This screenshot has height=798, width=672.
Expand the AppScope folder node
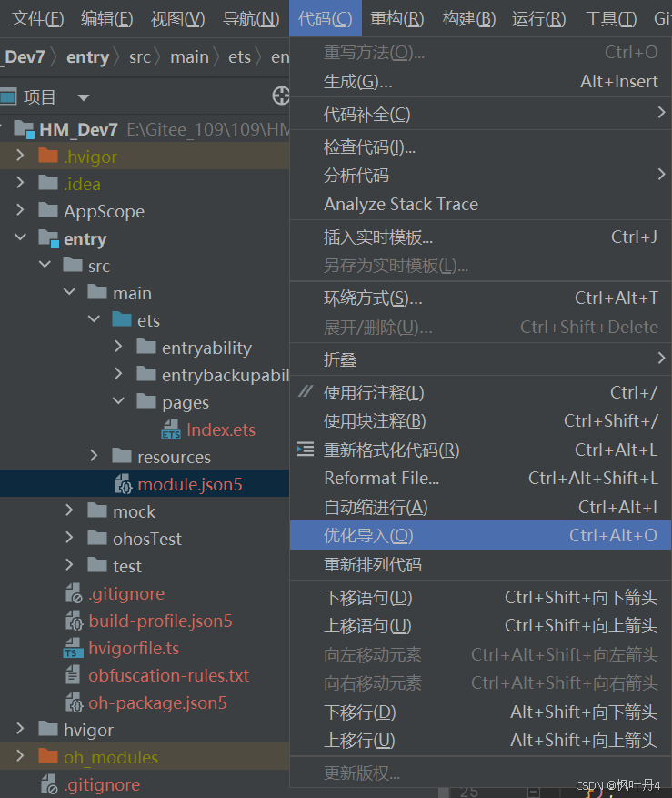(20, 209)
